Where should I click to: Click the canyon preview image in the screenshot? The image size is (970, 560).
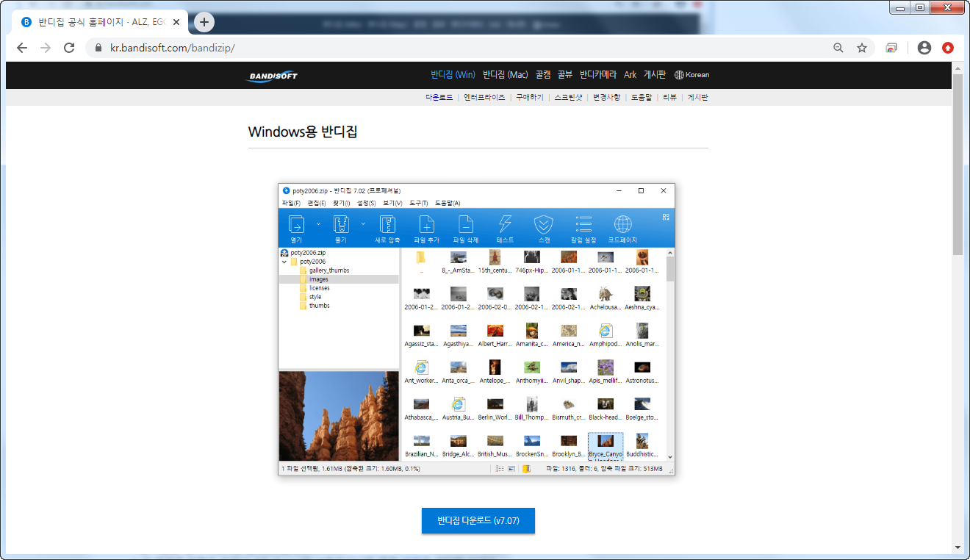pos(339,416)
